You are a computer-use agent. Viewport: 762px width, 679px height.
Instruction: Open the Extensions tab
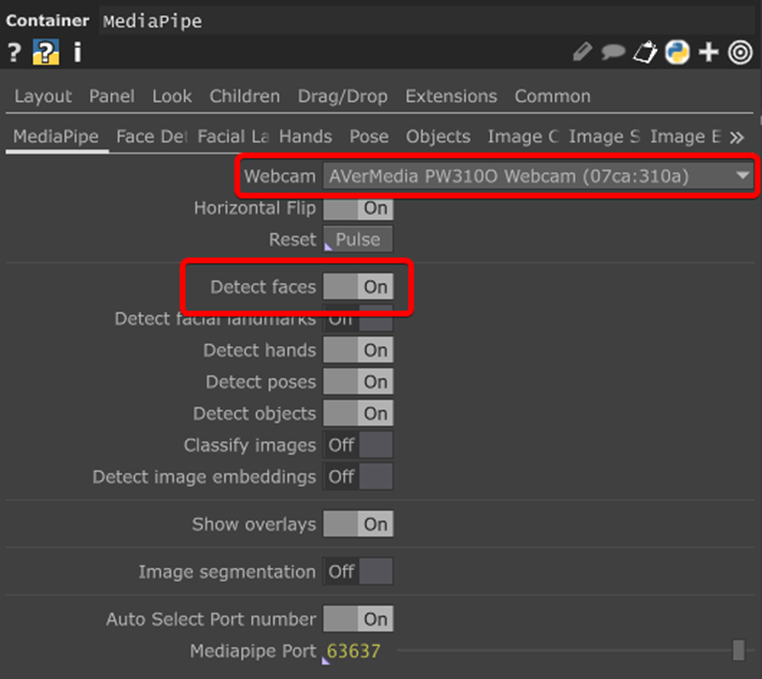coord(451,97)
